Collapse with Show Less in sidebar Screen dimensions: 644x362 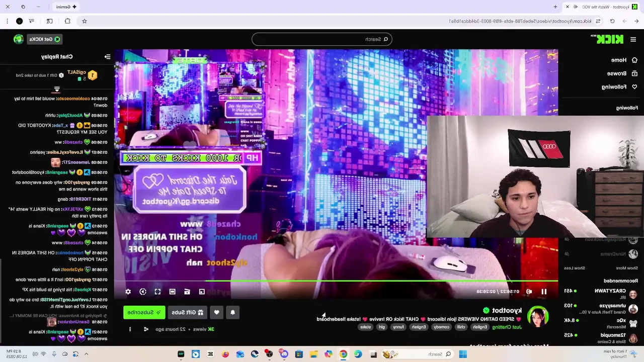575,268
